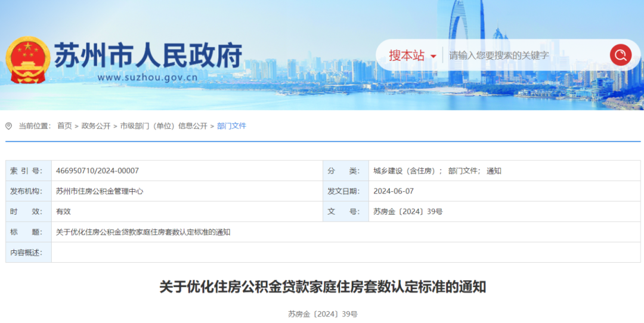This screenshot has height=323, width=644.
Task: Click the 有效 validity value
Action: 63,212
